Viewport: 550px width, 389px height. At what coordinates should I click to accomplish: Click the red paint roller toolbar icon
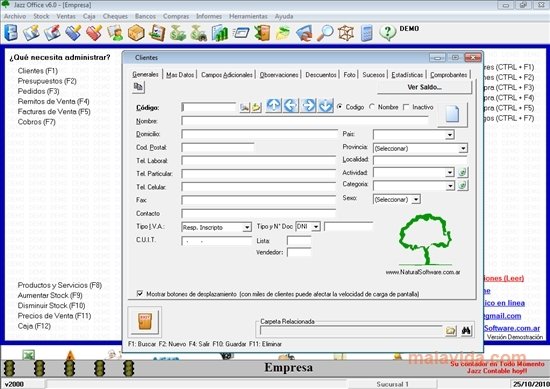pos(94,33)
